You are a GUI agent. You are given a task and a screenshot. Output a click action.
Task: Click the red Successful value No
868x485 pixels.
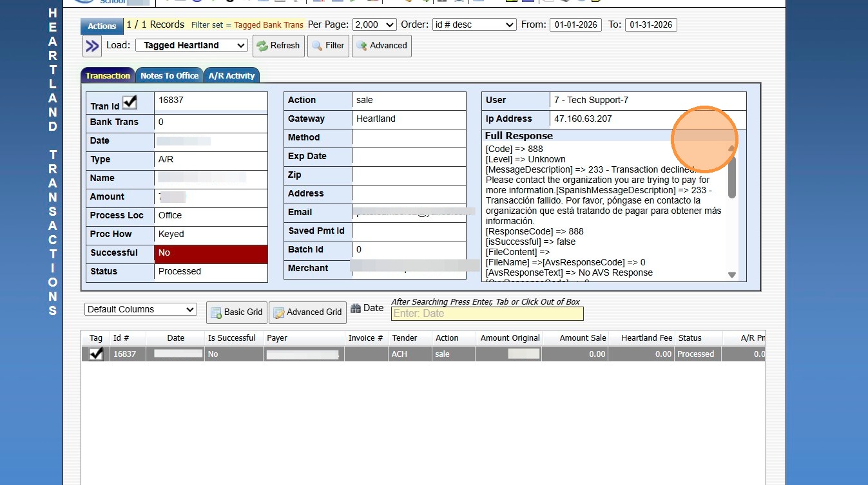pyautogui.click(x=211, y=254)
